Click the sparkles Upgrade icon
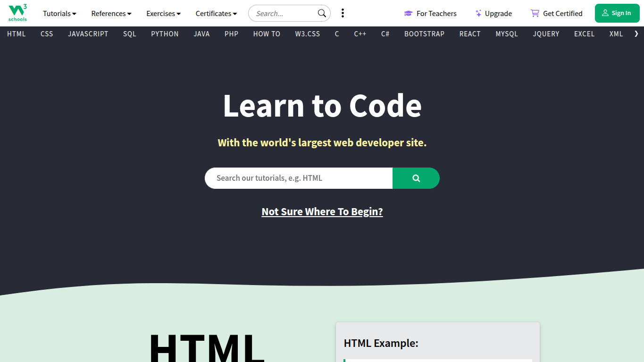 pyautogui.click(x=478, y=13)
